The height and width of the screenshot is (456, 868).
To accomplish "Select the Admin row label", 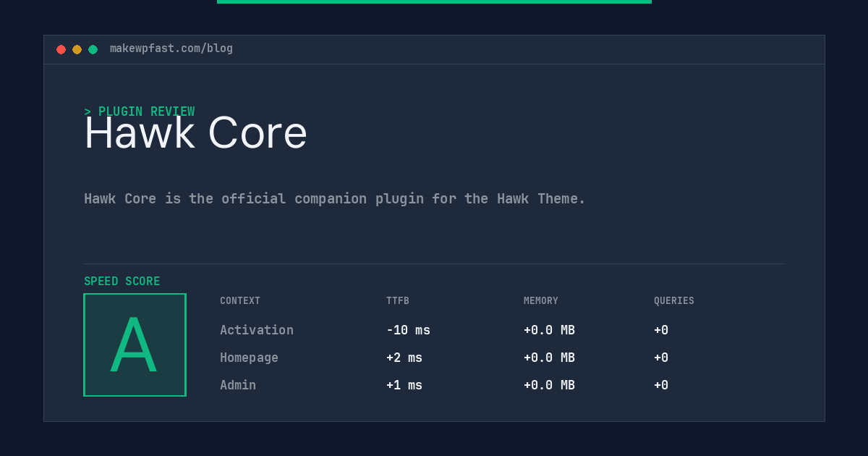I will (x=238, y=385).
